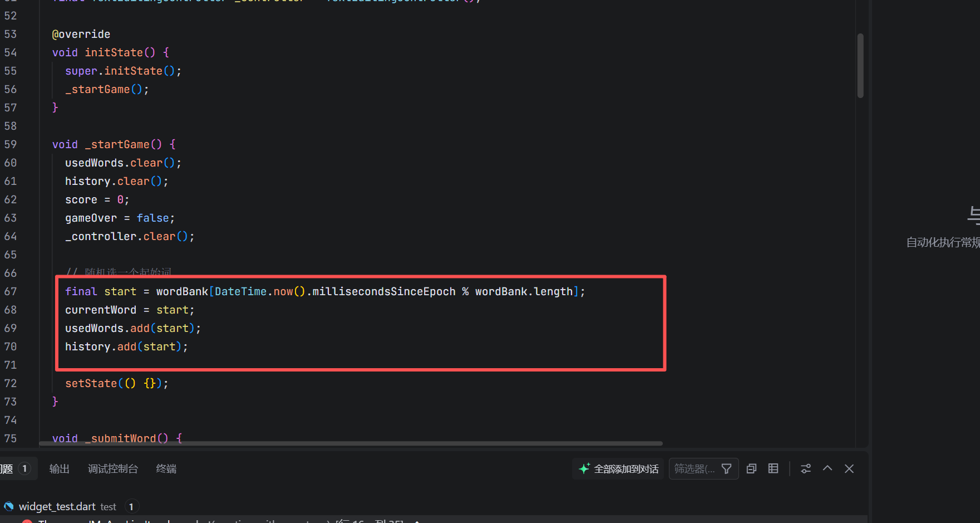
Task: Click gameOver on line 63
Action: click(91, 218)
